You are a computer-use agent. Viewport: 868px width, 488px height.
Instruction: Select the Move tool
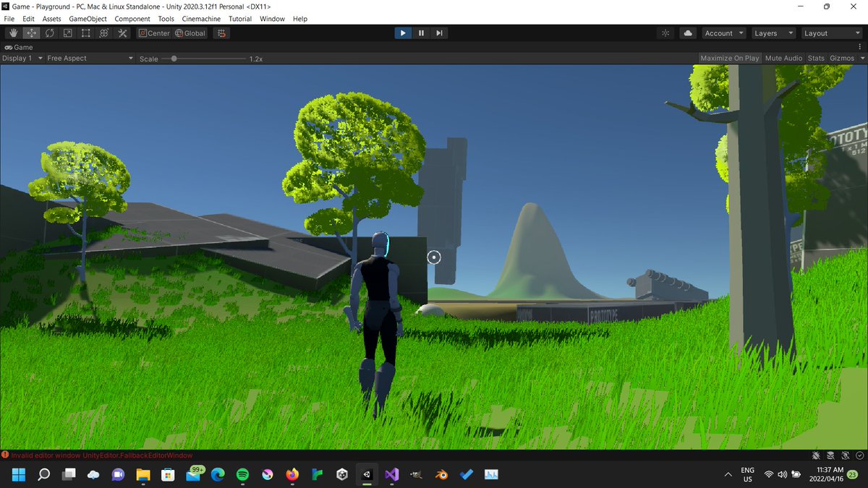tap(32, 33)
